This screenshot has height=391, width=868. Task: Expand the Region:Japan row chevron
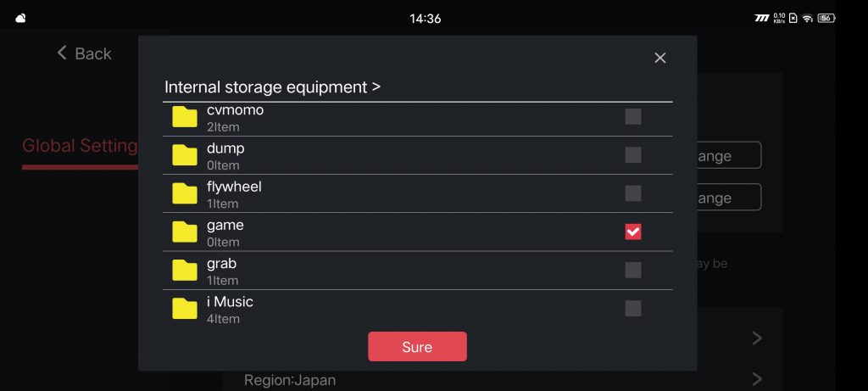(757, 379)
